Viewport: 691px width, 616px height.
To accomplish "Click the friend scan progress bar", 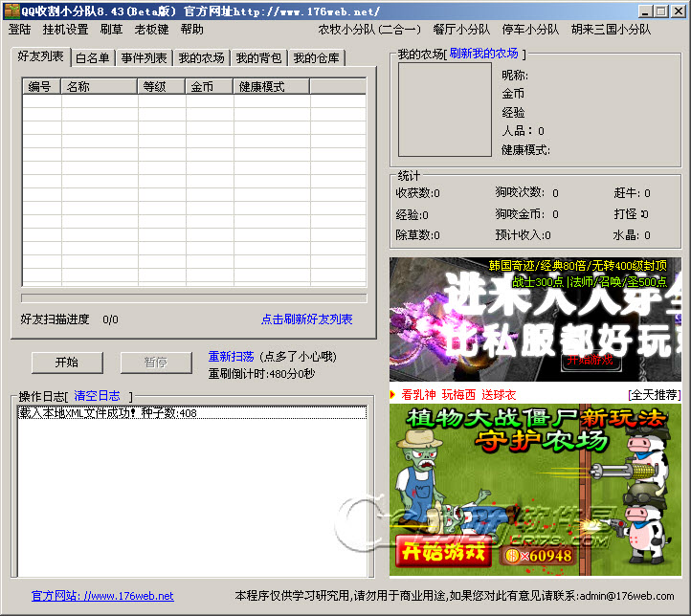I will [x=194, y=298].
